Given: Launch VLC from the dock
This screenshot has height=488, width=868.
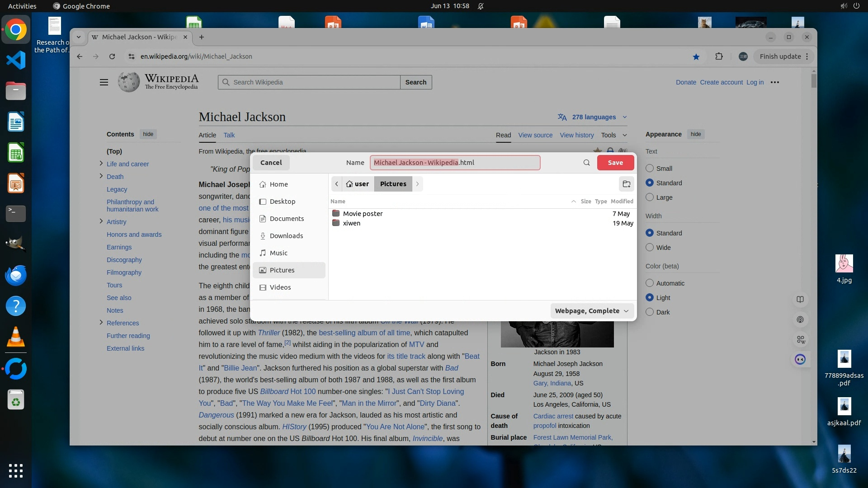Looking at the screenshot, I should (16, 337).
